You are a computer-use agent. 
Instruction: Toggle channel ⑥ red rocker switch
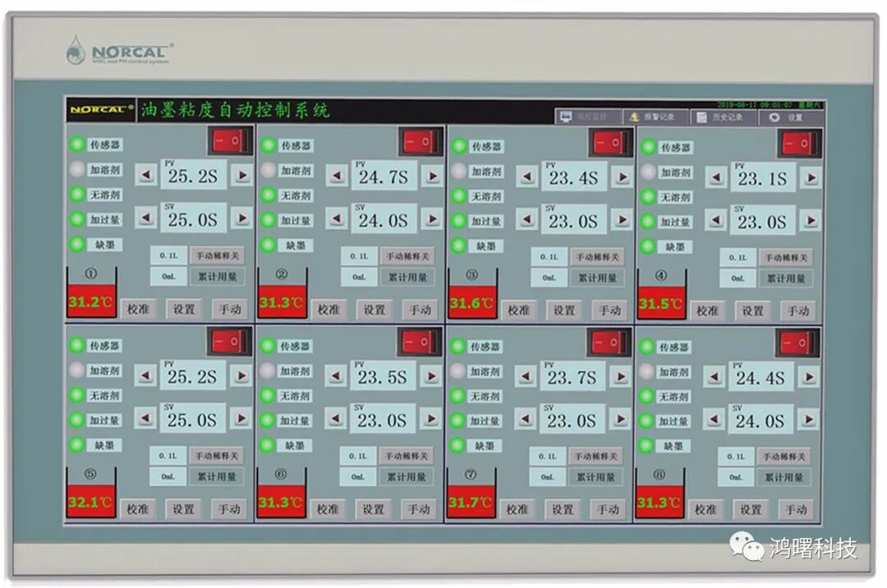point(419,342)
